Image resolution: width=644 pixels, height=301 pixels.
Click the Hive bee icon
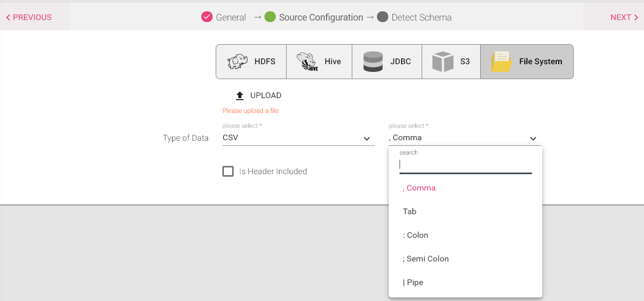(x=307, y=62)
